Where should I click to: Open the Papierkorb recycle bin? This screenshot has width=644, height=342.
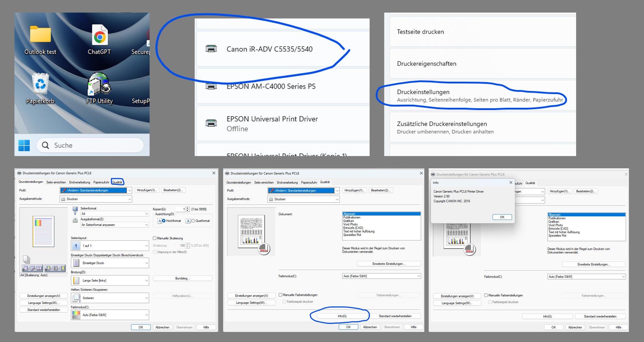[x=41, y=83]
